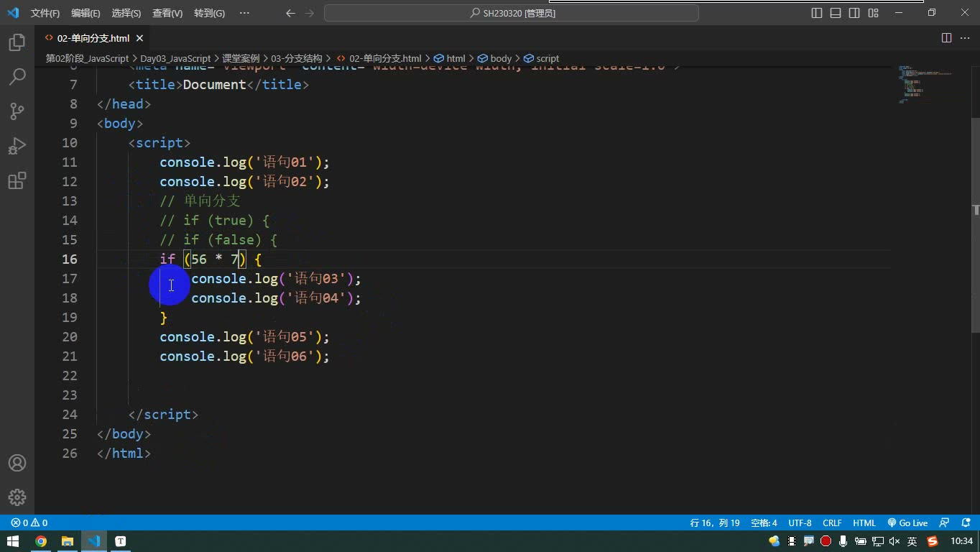The width and height of the screenshot is (980, 552).
Task: Expand the script breadcrumb item
Action: coord(541,58)
